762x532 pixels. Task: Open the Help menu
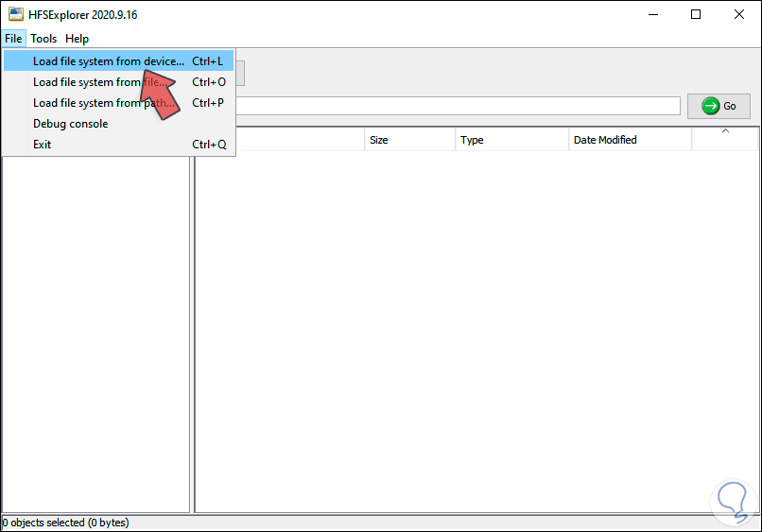click(77, 39)
